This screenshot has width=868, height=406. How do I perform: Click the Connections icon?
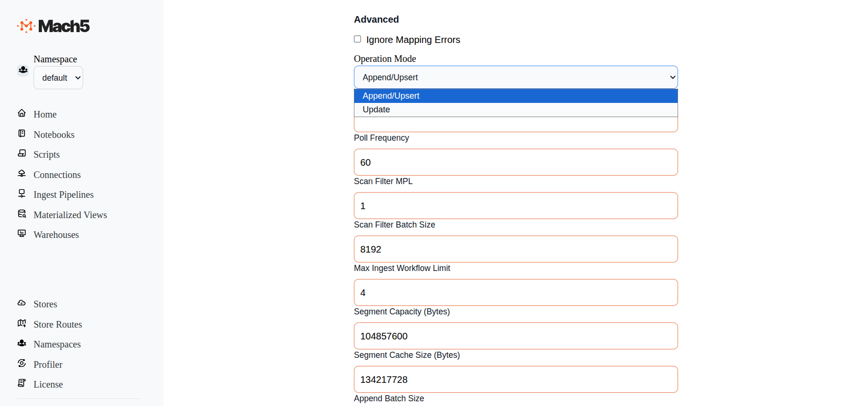[22, 174]
